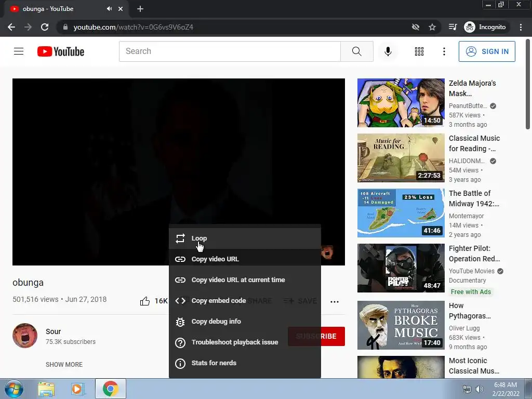Select Troubleshoot playback issue
Screen dimensions: 532x399
(245, 342)
